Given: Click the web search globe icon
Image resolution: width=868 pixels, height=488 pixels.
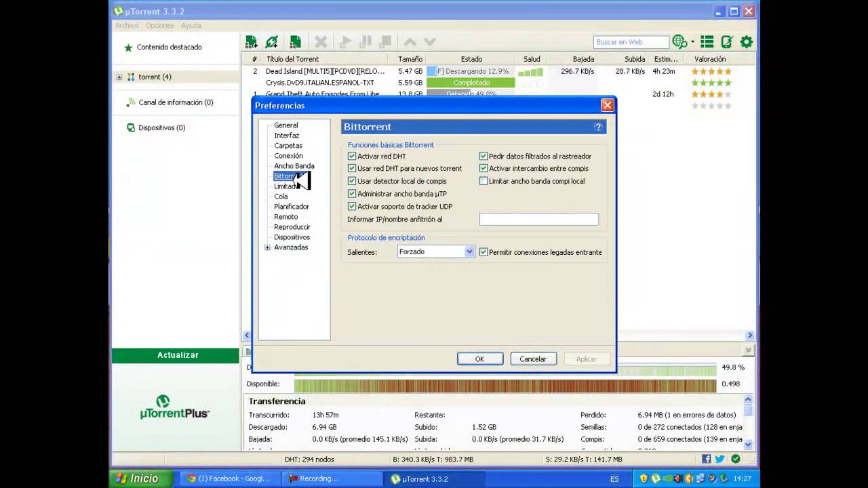Looking at the screenshot, I should [x=679, y=42].
